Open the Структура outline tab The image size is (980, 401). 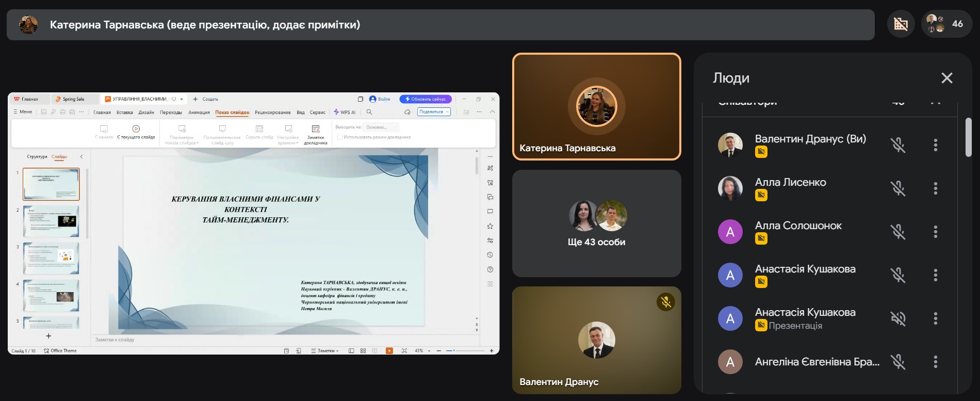click(37, 156)
